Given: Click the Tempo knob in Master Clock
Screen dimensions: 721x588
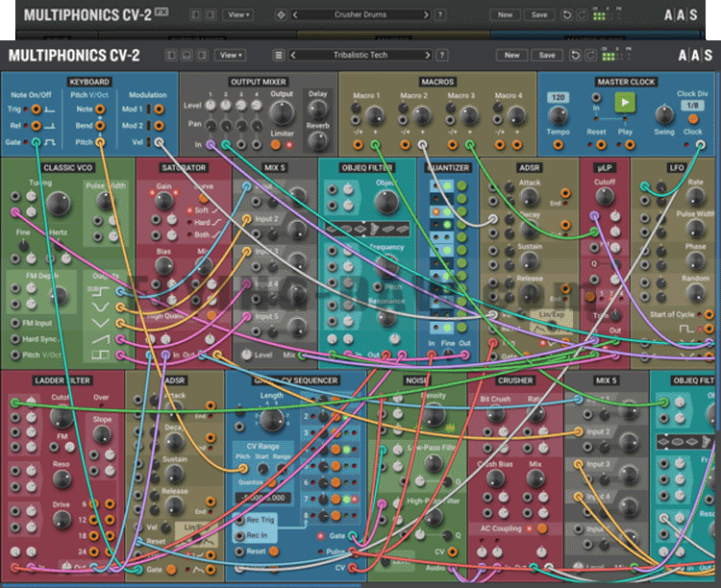Looking at the screenshot, I should point(558,116).
